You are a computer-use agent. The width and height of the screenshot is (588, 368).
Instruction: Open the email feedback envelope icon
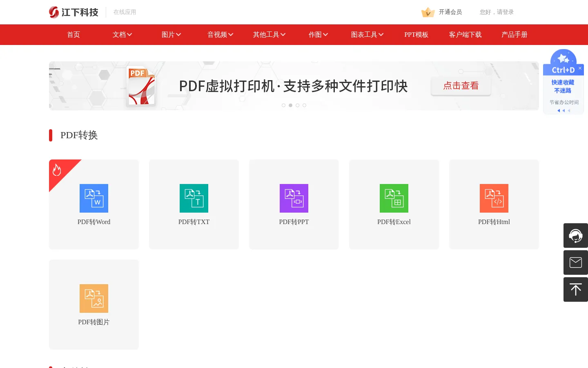click(x=576, y=263)
